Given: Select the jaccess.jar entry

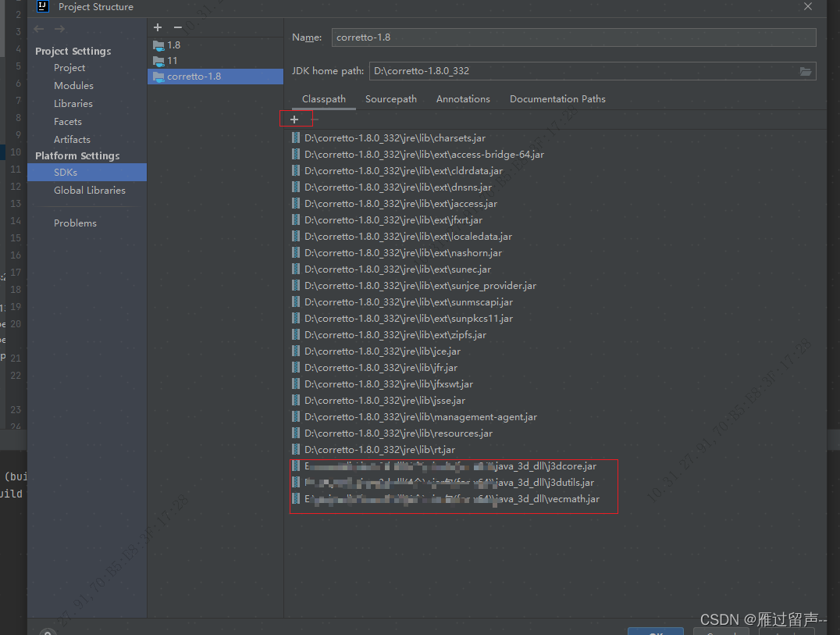Looking at the screenshot, I should [555, 204].
